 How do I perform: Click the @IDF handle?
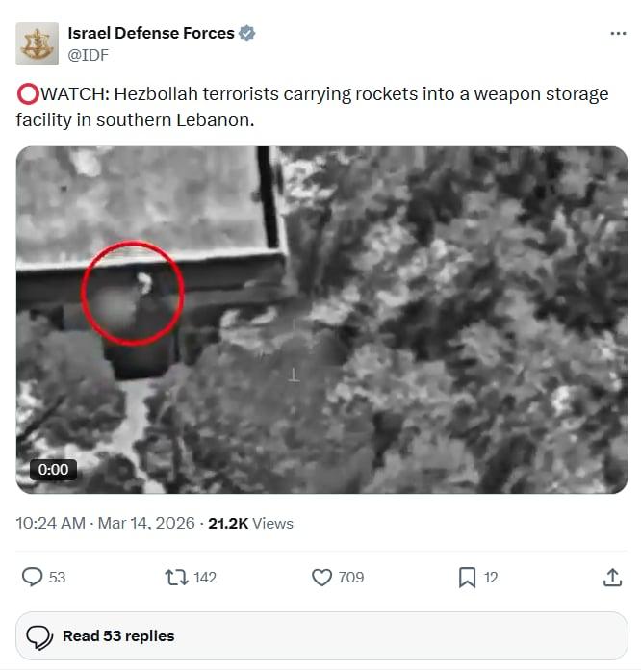click(x=88, y=55)
